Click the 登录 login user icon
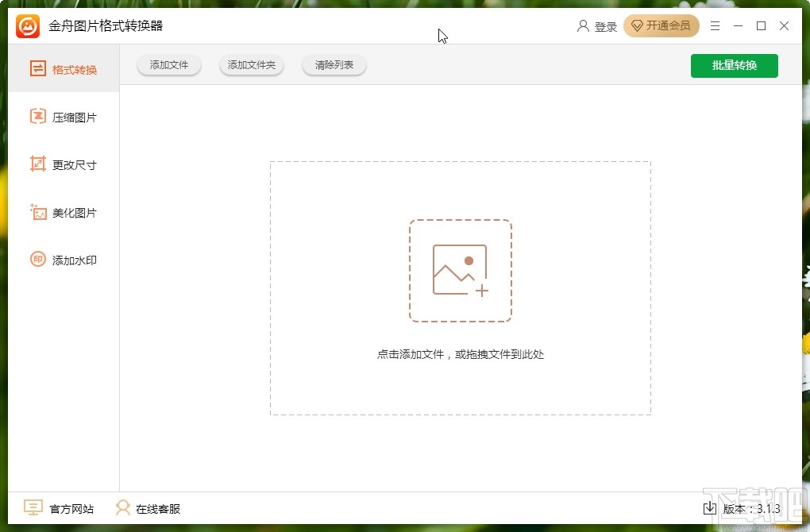This screenshot has height=532, width=810. pyautogui.click(x=584, y=25)
